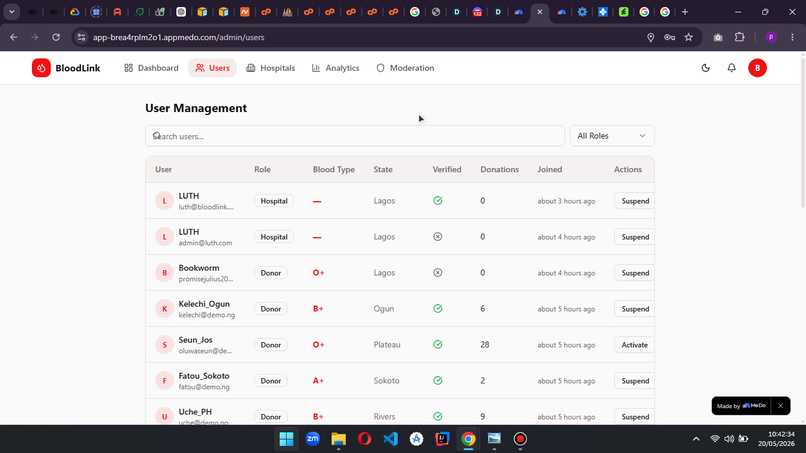Screen dimensions: 806x453
Task: Click the Joined column header
Action: tap(549, 169)
